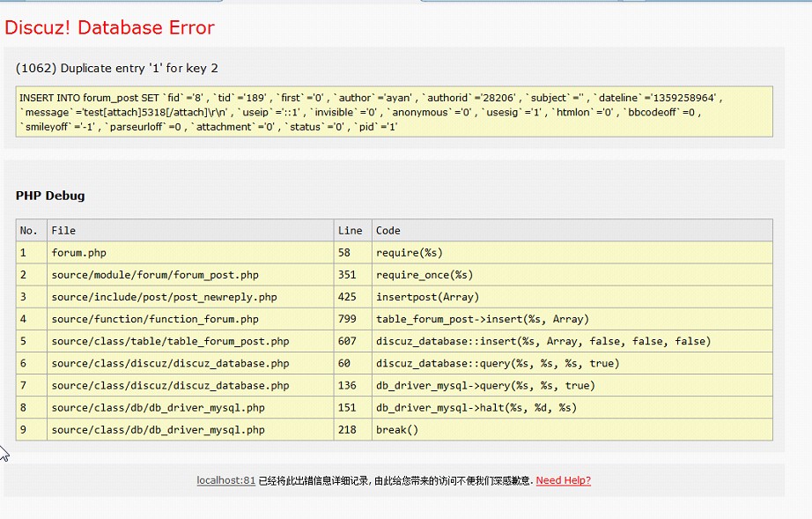Select source/include/post/post_newreply.php file cell
This screenshot has width=812, height=519.
[x=190, y=297]
